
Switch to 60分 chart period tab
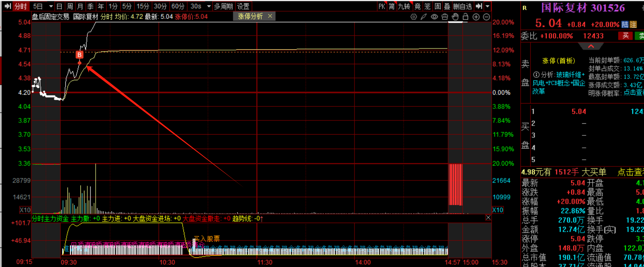pos(178,6)
